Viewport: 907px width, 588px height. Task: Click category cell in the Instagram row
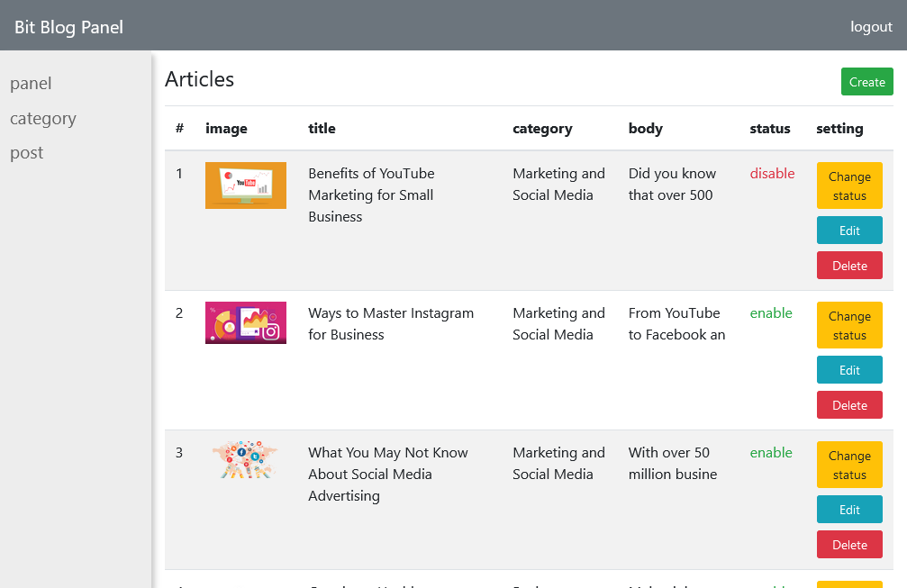coord(558,324)
